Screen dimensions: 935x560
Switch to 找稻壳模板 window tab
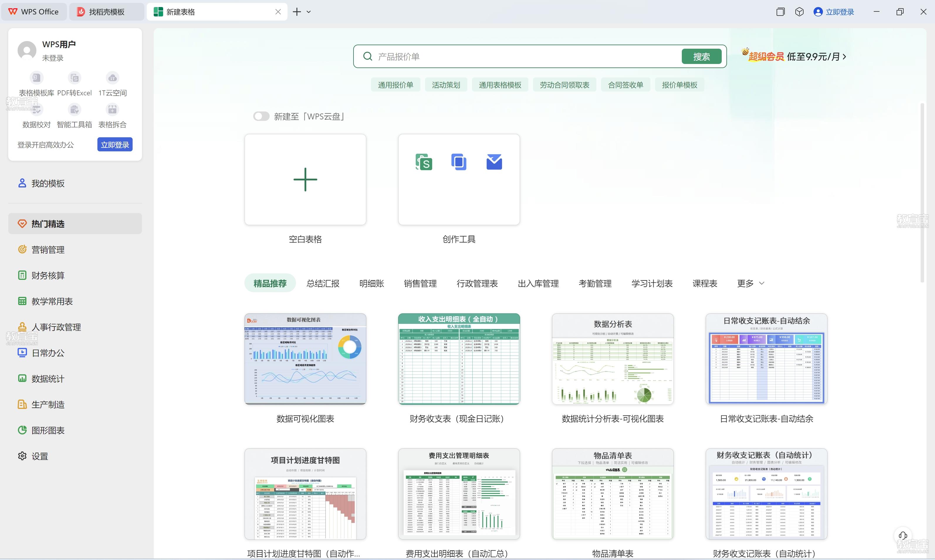coord(106,12)
